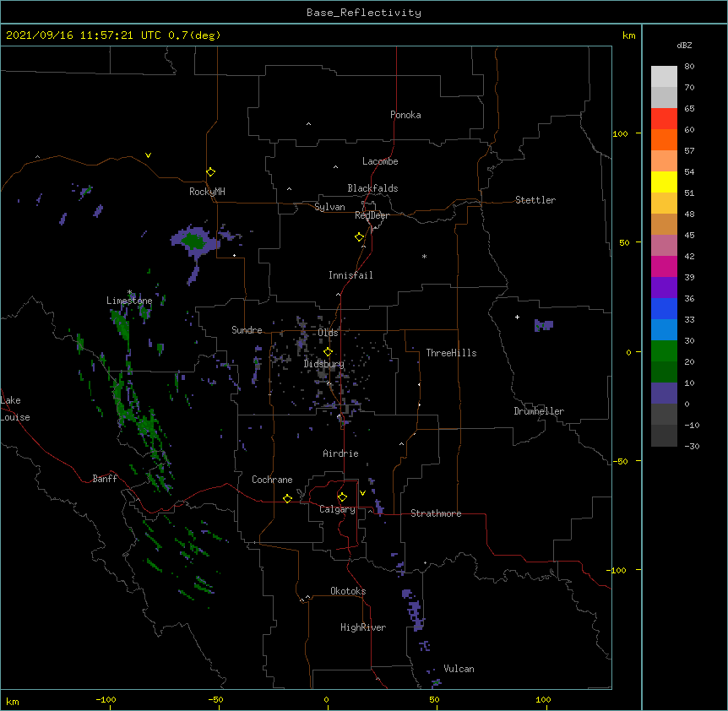
Task: Click the green 30 dBZ legend swatch
Action: (x=664, y=351)
